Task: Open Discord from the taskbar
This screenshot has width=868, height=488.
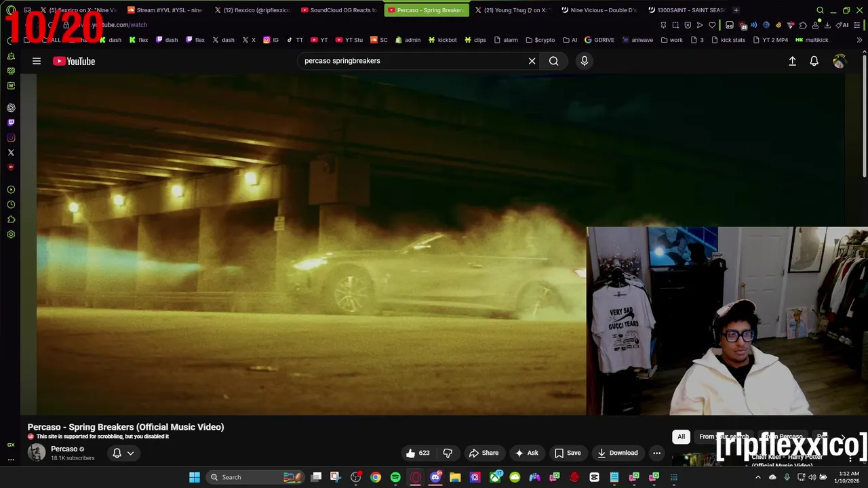Action: (435, 477)
